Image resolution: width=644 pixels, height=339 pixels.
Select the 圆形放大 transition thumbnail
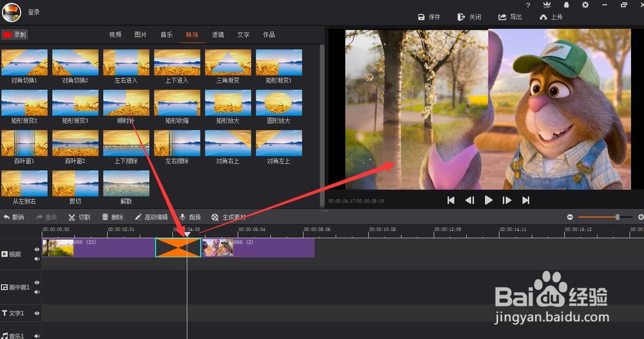279,102
